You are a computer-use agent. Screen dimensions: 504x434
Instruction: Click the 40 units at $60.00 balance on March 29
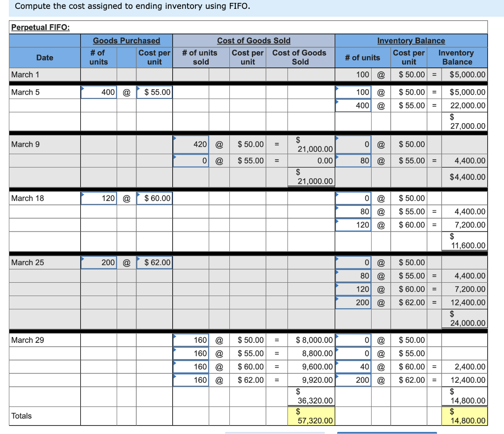pos(353,367)
